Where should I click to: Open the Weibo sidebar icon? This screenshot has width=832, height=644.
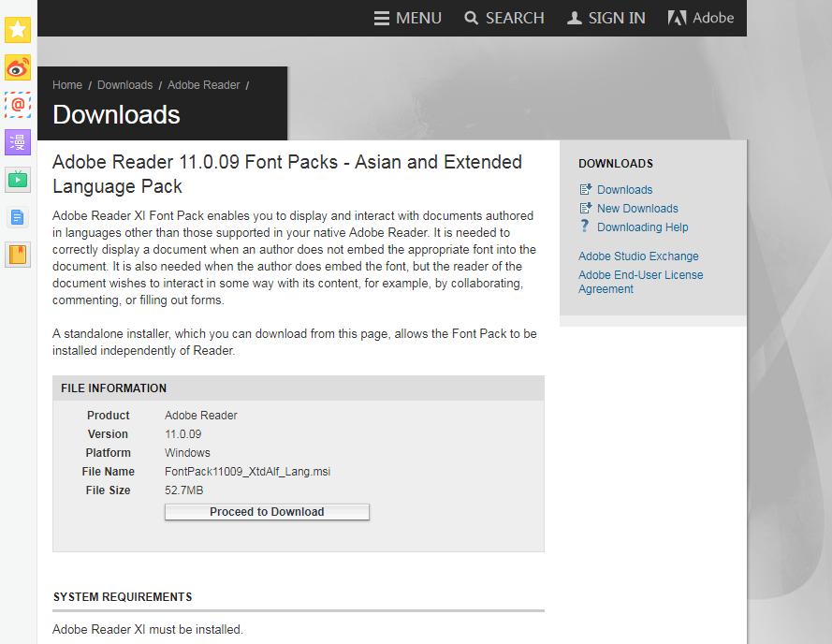[18, 67]
